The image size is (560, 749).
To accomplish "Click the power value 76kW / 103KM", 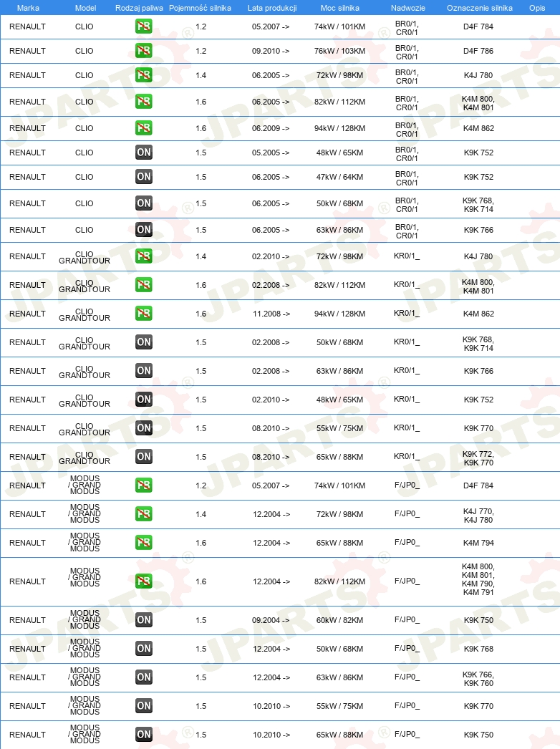I will point(339,51).
